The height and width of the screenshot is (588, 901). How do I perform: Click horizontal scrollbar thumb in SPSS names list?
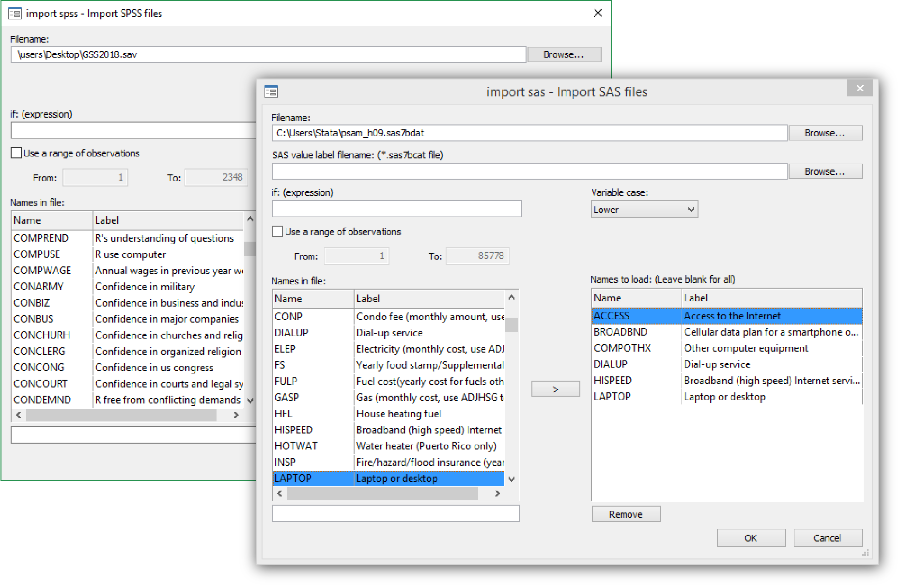click(x=121, y=415)
